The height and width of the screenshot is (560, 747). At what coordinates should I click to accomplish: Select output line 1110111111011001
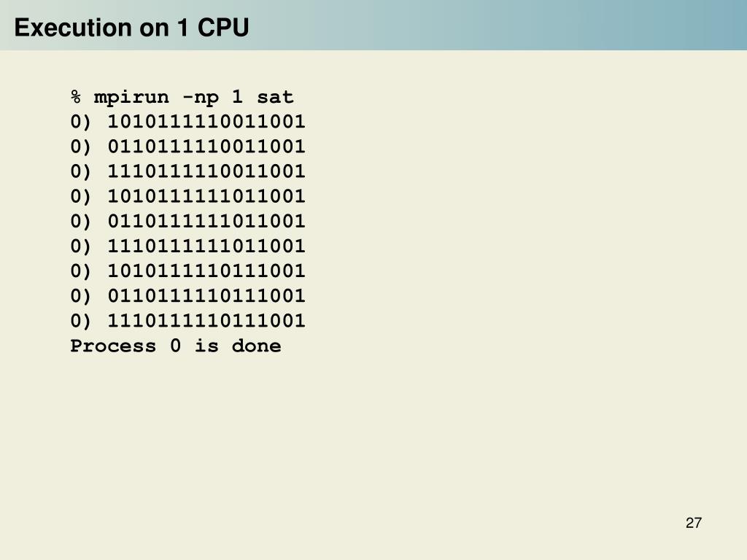(x=187, y=246)
